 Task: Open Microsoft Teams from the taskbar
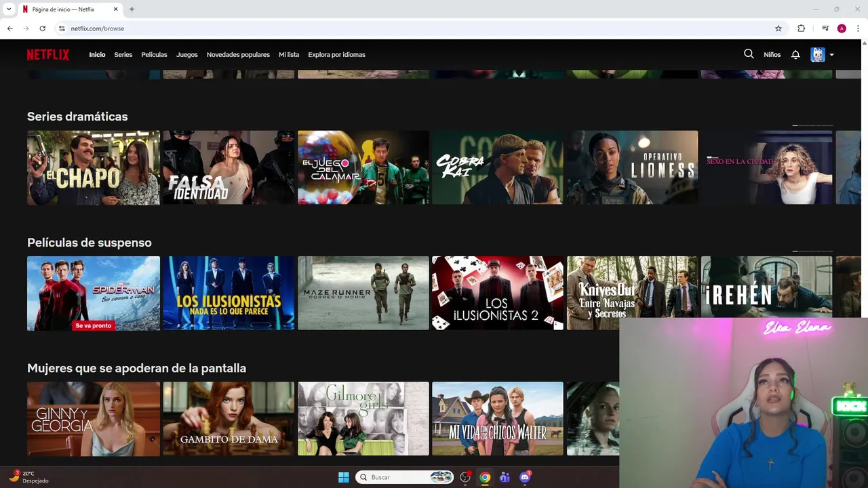[x=505, y=477]
